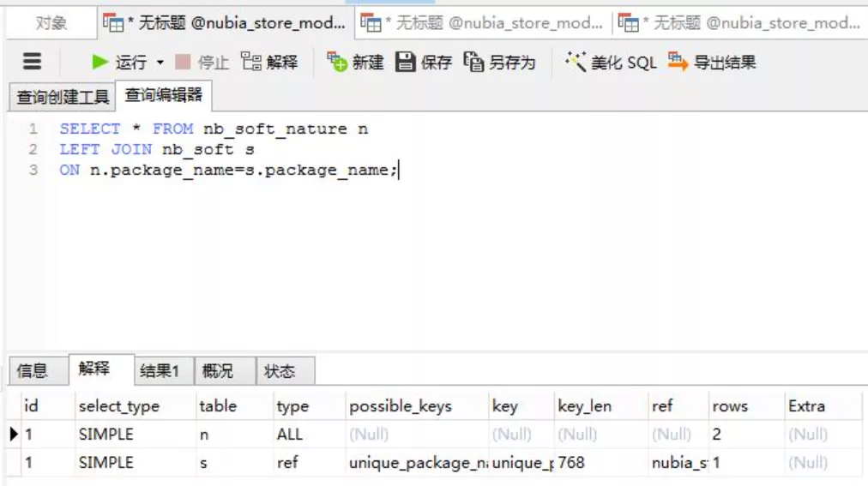Open the 查询编辑器 Query Editor tab
The image size is (868, 486).
pos(163,95)
